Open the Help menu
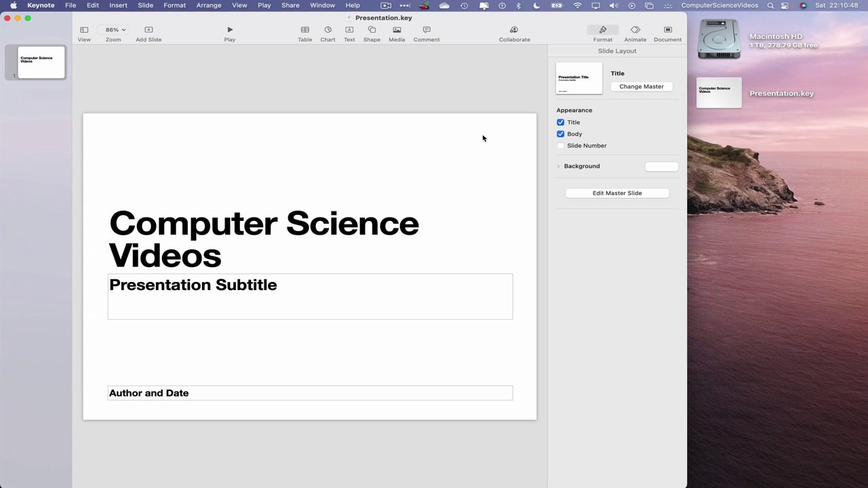This screenshot has height=488, width=868. pos(353,5)
